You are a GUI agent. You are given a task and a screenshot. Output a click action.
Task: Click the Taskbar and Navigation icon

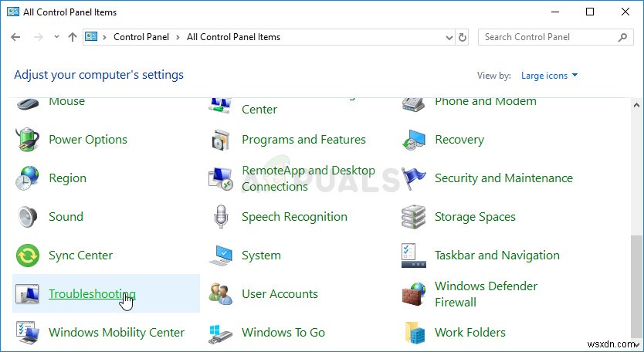pos(414,256)
